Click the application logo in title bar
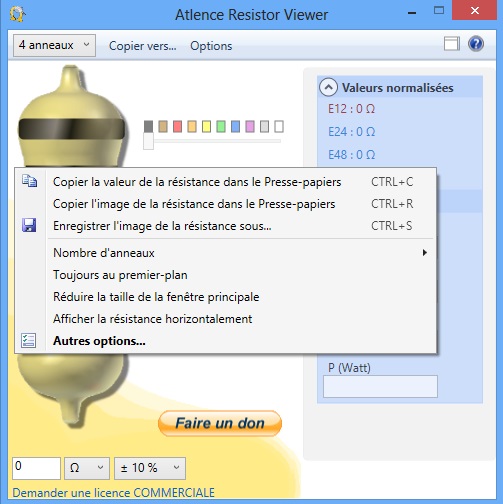503x504 pixels. (x=17, y=14)
